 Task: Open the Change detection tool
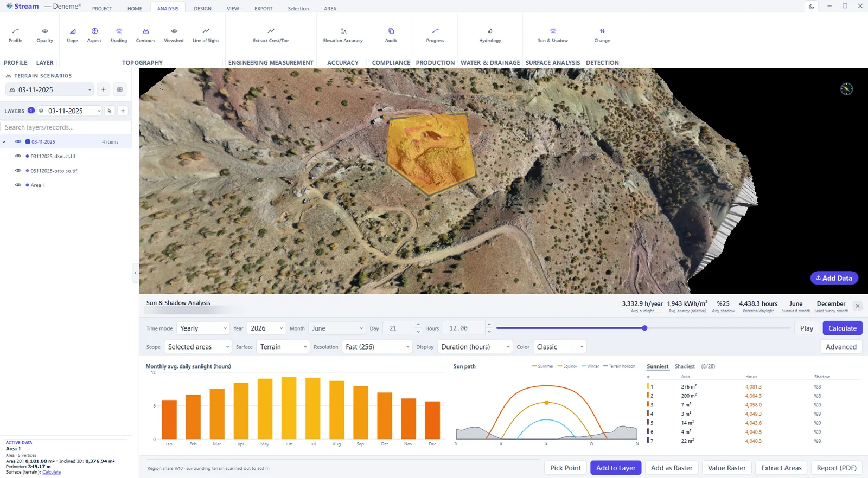click(602, 35)
